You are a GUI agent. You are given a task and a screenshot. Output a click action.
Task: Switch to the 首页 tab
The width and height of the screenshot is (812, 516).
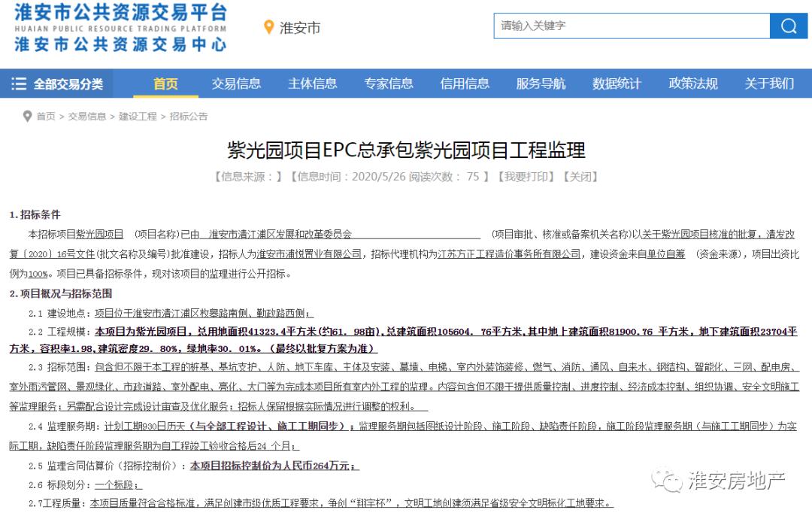pos(165,84)
